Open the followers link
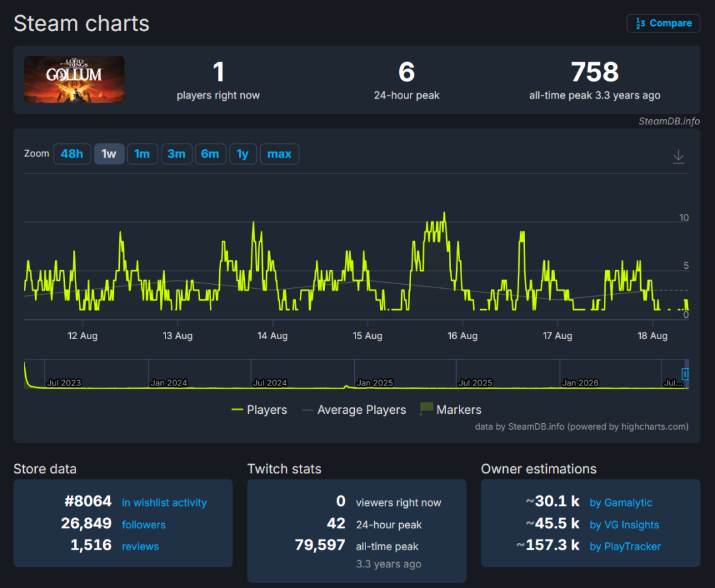Image resolution: width=715 pixels, height=588 pixels. [144, 524]
